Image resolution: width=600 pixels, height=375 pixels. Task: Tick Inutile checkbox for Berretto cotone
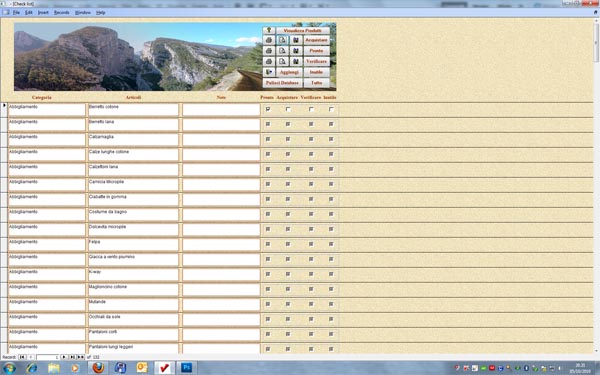tap(331, 109)
